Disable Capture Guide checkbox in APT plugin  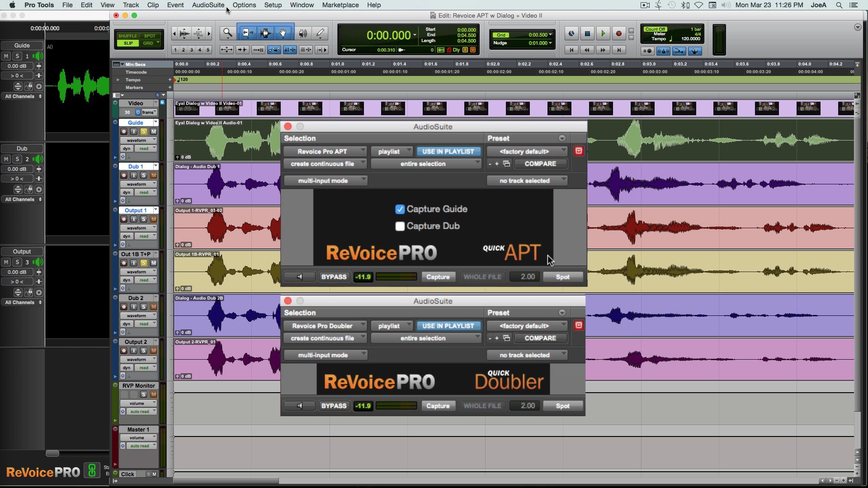click(x=400, y=209)
